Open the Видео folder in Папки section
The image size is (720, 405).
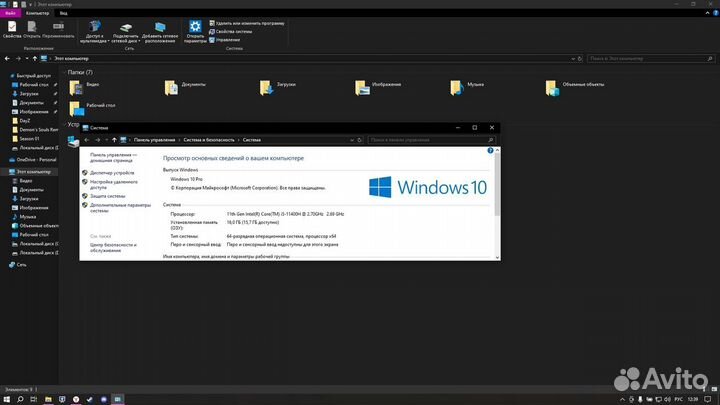point(93,89)
